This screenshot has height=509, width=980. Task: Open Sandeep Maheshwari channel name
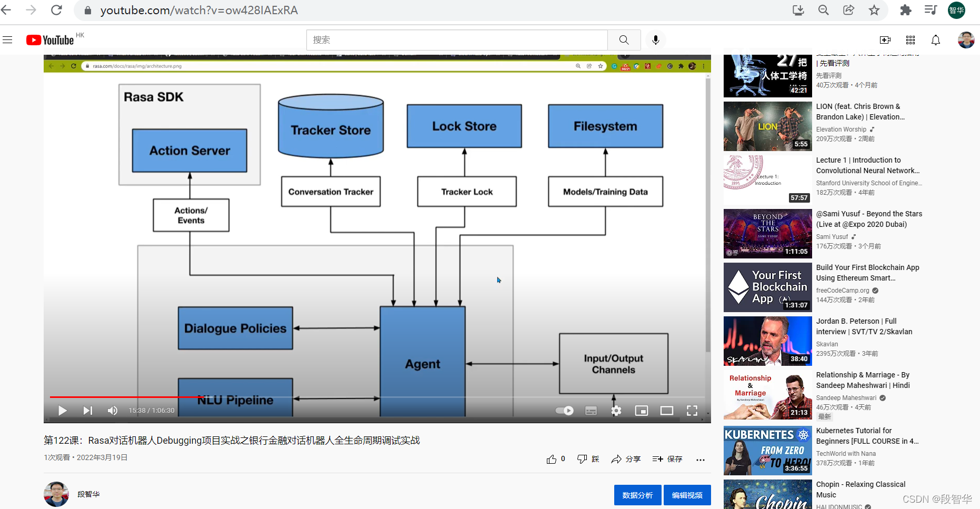click(846, 398)
